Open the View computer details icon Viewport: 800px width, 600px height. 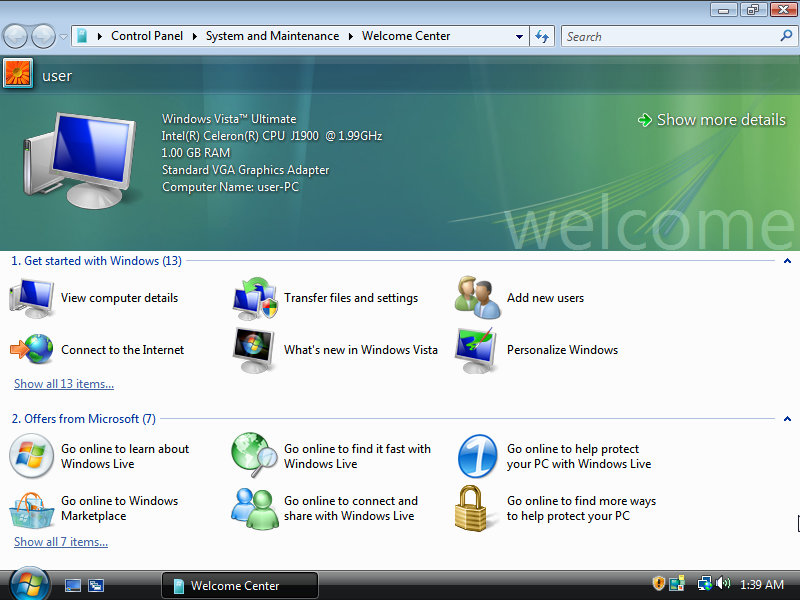click(x=31, y=298)
